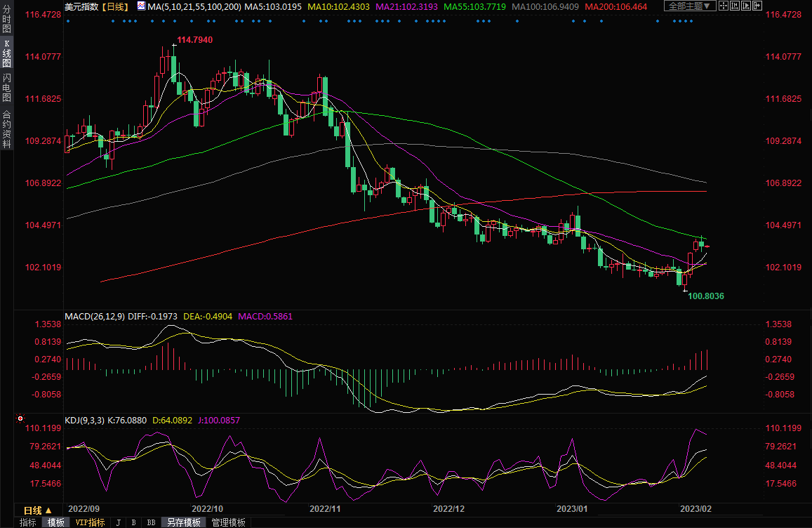Select the 指标 bottom tab
The image size is (812, 528).
pyautogui.click(x=27, y=522)
